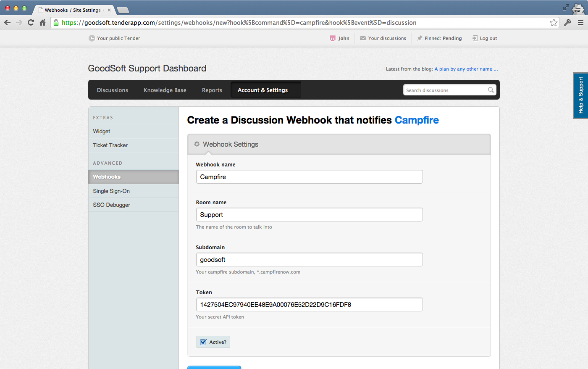Screen dimensions: 588x369
Task: Select the Account & Settings tab
Action: (x=265, y=90)
